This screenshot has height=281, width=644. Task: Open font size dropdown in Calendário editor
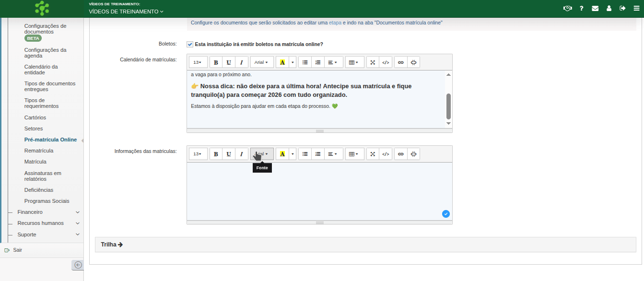tap(198, 62)
